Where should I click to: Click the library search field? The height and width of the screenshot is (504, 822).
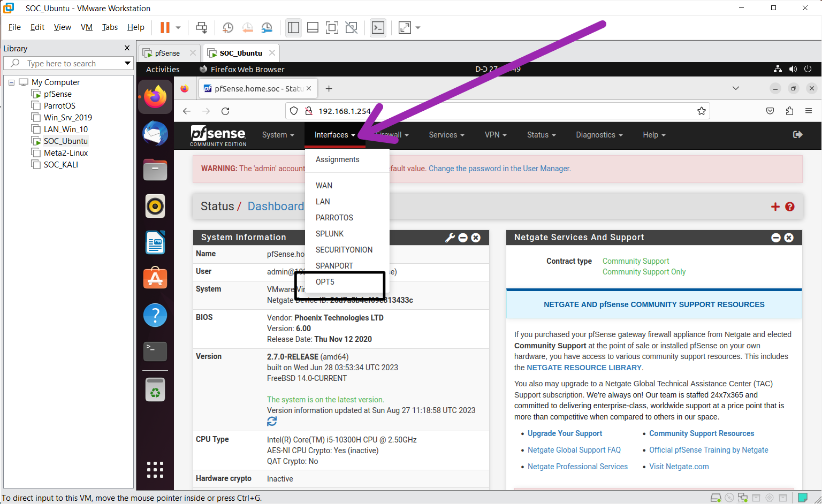pyautogui.click(x=68, y=63)
